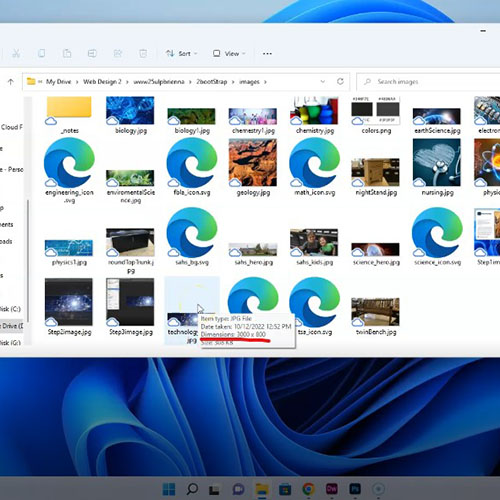Open taskbar Search

pyautogui.click(x=192, y=489)
